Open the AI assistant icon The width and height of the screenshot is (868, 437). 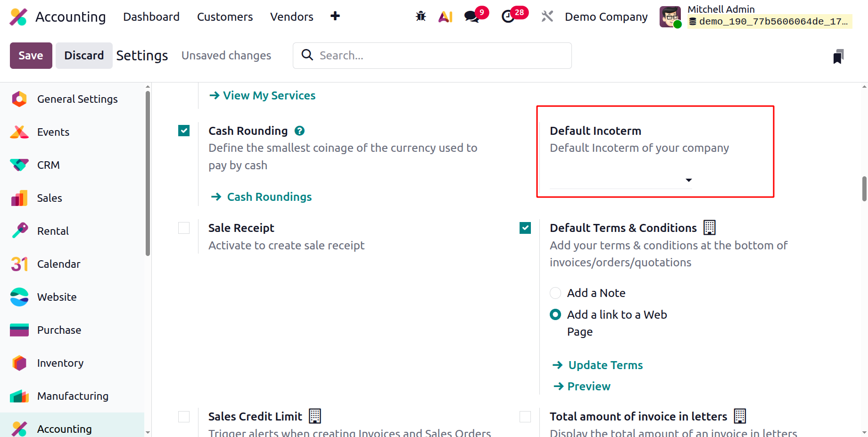(446, 16)
